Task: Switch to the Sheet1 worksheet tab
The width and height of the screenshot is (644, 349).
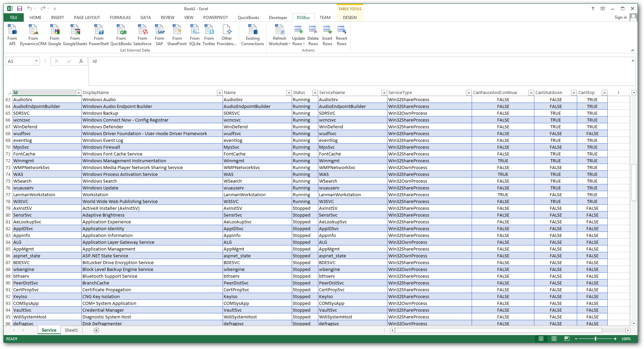Action: 71,330
